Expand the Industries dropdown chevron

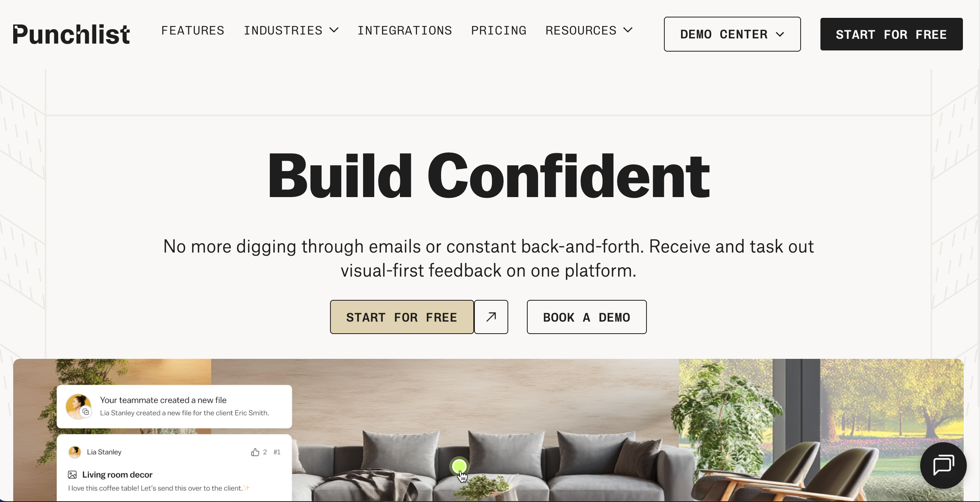(x=334, y=30)
